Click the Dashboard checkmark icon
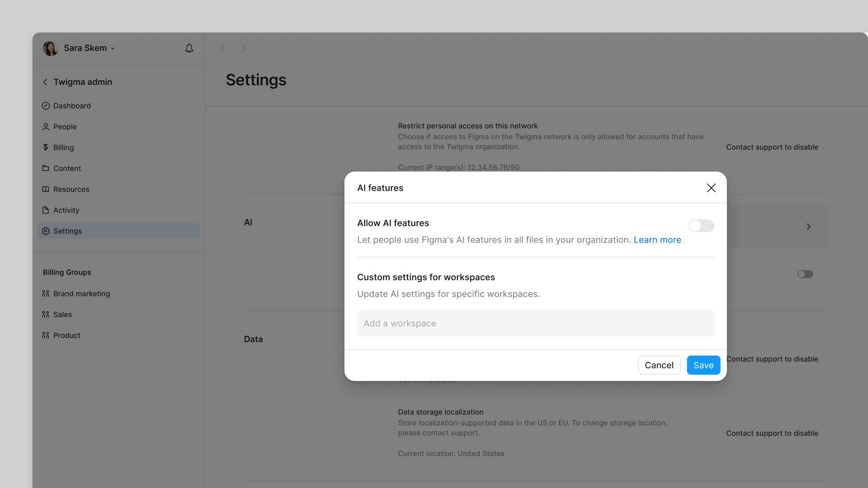 click(x=46, y=106)
